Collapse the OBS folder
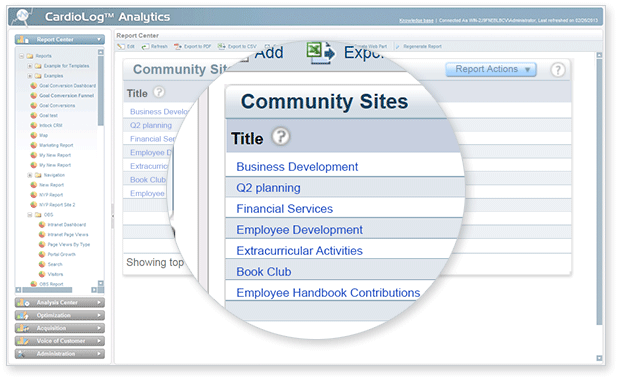 [30, 215]
